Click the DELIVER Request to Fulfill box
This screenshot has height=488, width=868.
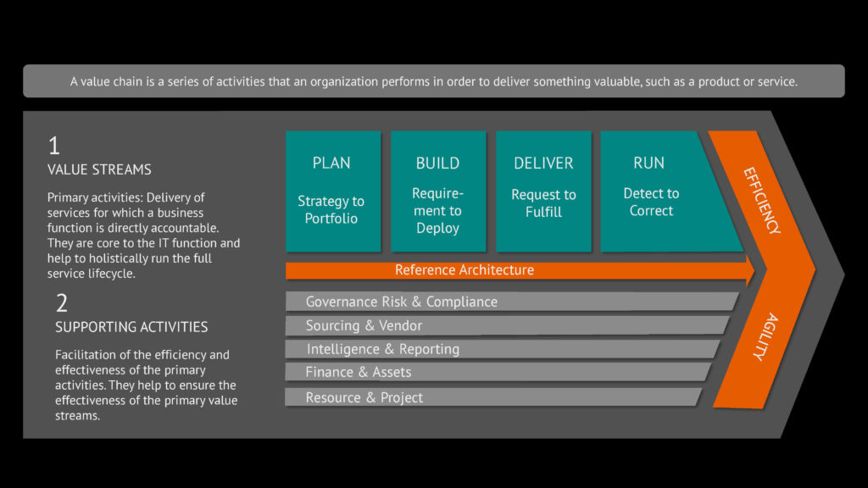coord(543,191)
